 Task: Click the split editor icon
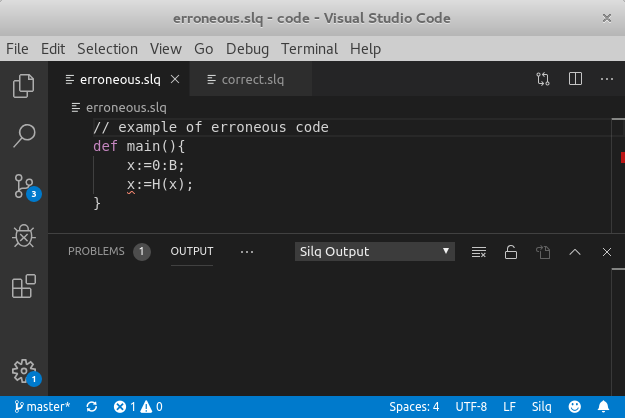(x=575, y=79)
